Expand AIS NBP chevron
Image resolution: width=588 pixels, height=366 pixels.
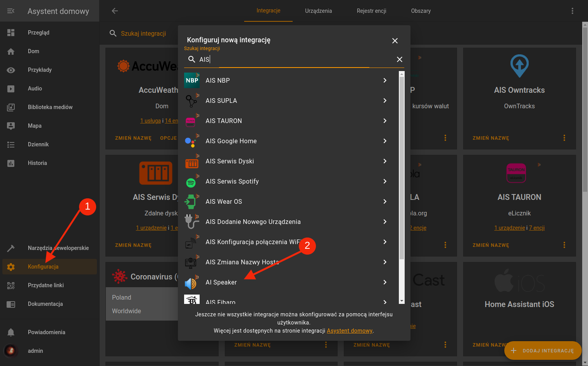pyautogui.click(x=385, y=80)
